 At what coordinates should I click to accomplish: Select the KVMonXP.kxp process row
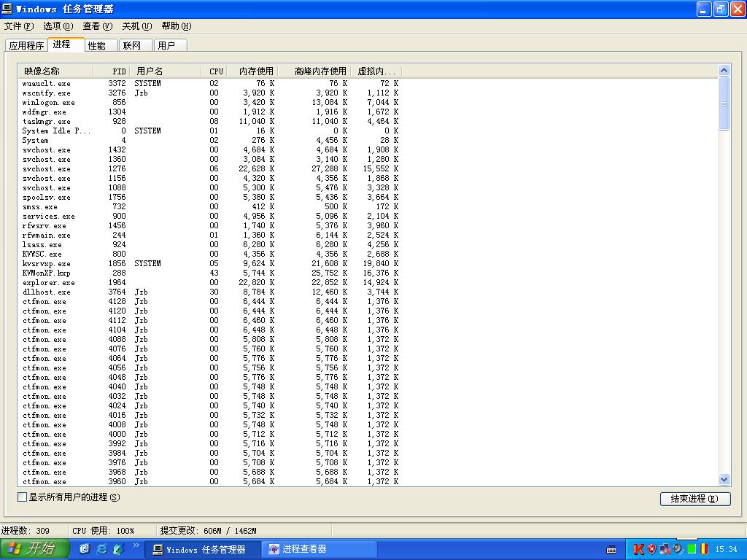[209, 273]
